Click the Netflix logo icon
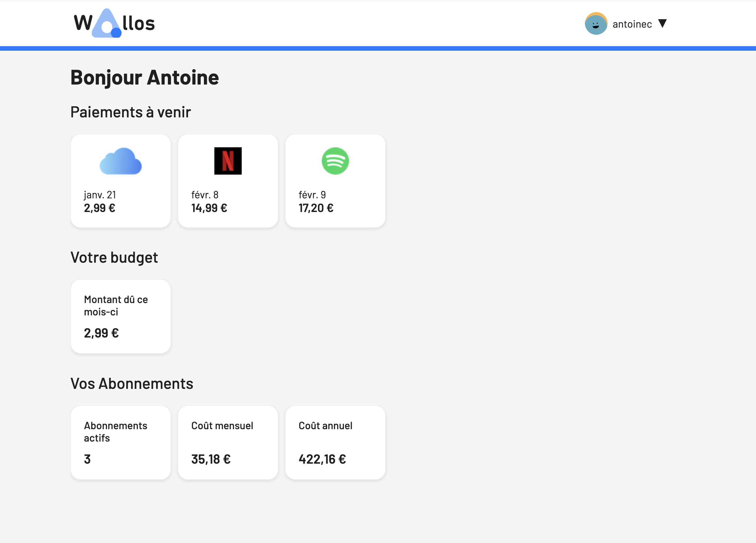 [x=228, y=161]
